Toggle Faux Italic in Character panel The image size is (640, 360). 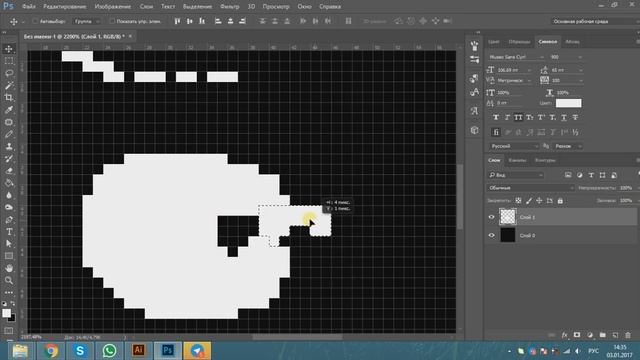pyautogui.click(x=507, y=118)
